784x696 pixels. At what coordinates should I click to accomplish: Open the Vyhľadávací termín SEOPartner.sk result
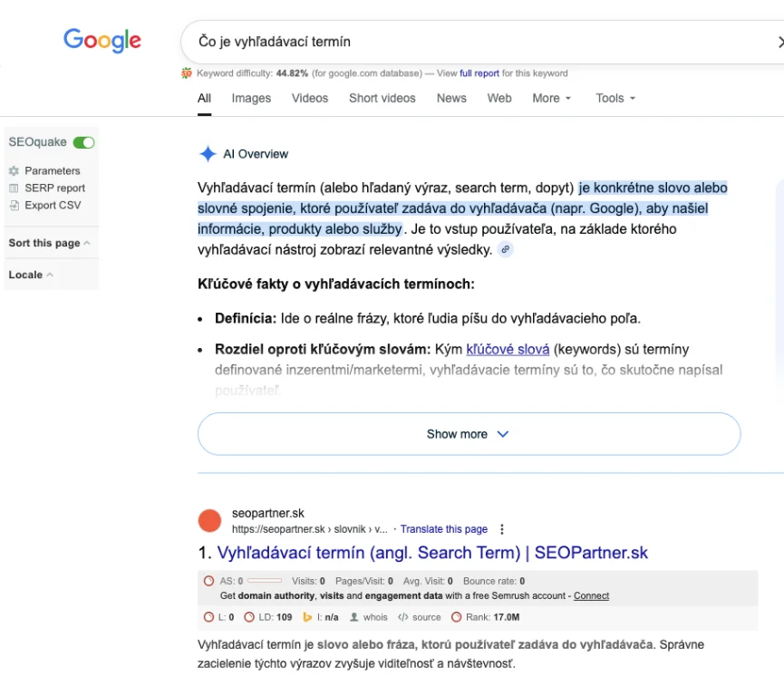[x=432, y=553]
